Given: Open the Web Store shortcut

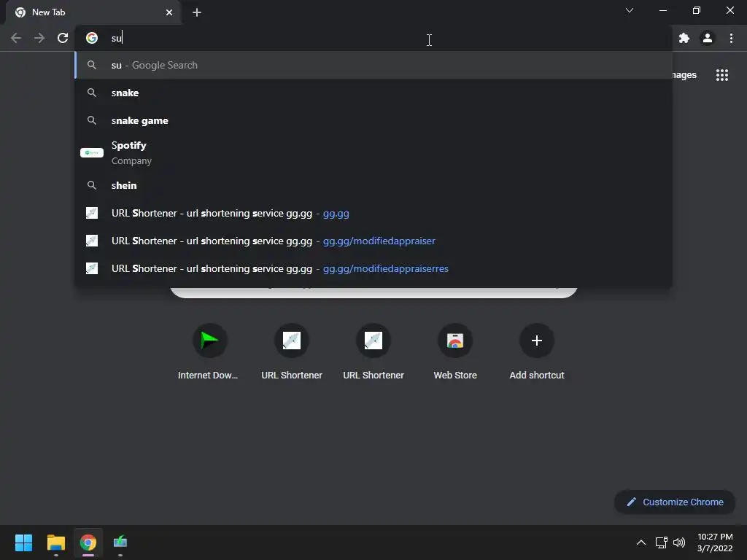Looking at the screenshot, I should 455,352.
